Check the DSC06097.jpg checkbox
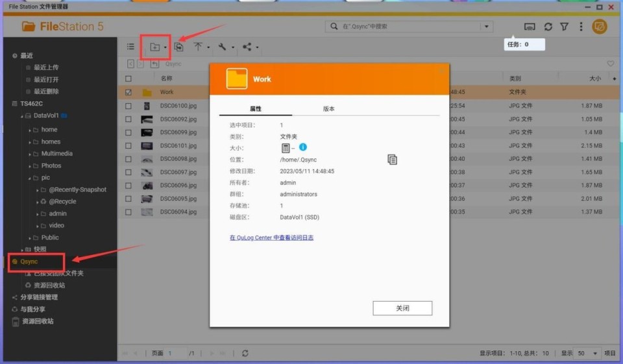The height and width of the screenshot is (364, 623). click(128, 173)
